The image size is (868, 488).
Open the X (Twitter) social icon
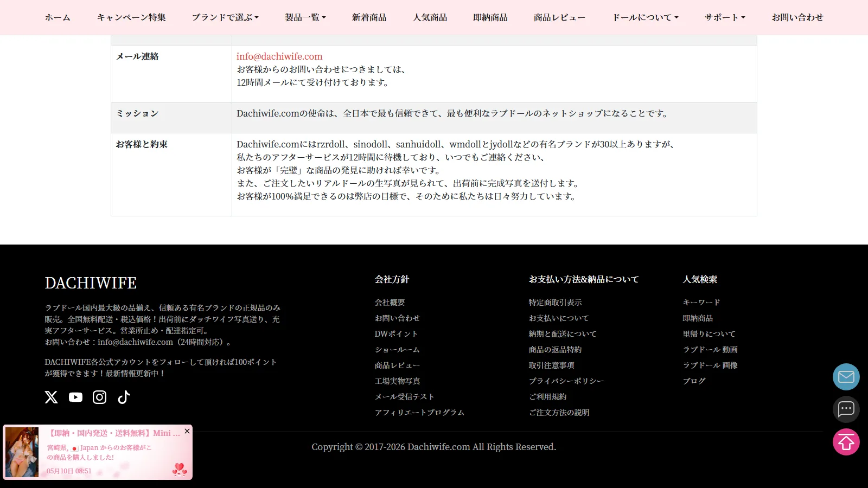pos(52,397)
